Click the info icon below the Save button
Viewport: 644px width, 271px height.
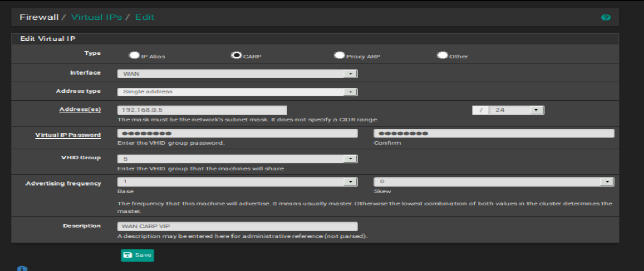(x=21, y=269)
